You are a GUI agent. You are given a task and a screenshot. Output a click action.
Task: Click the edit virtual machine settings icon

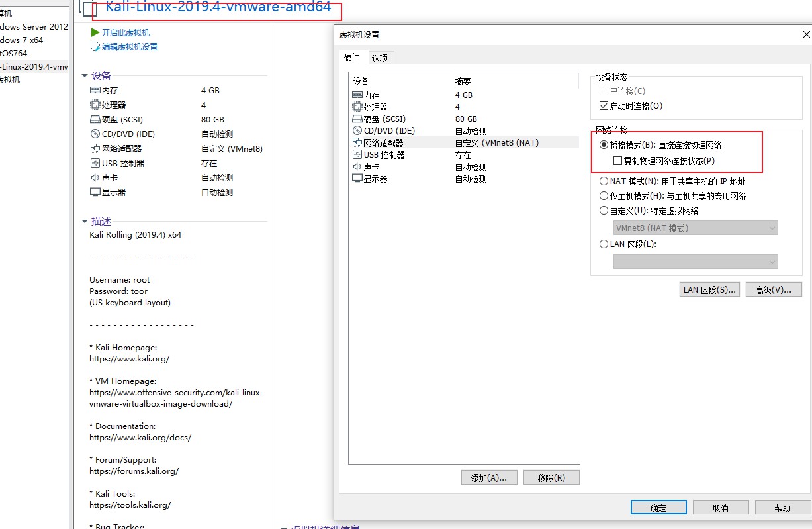point(95,47)
